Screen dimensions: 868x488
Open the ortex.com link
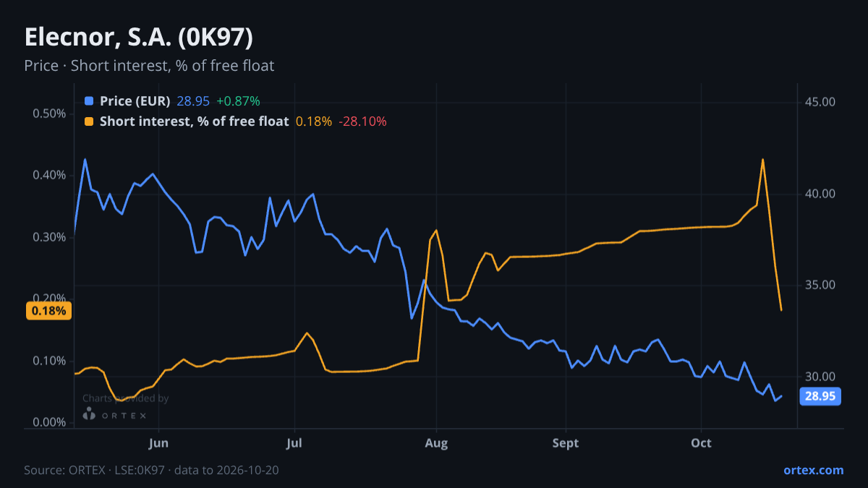[814, 470]
